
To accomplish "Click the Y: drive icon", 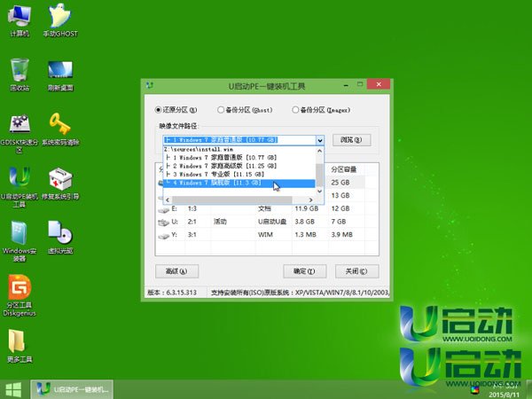I will point(163,236).
